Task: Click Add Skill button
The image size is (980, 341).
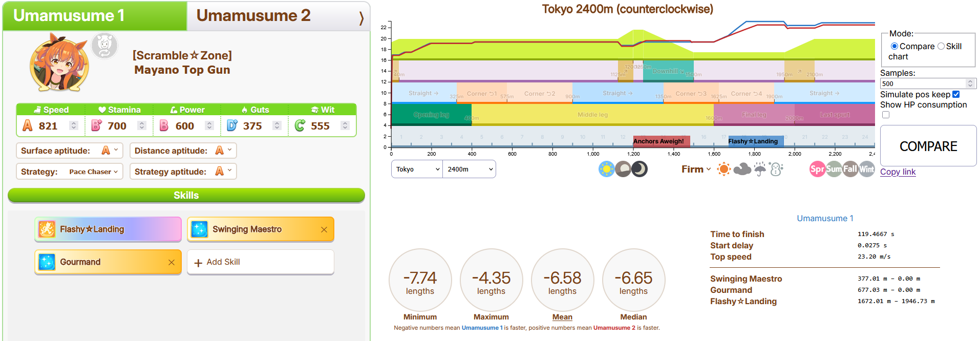Action: click(x=261, y=262)
